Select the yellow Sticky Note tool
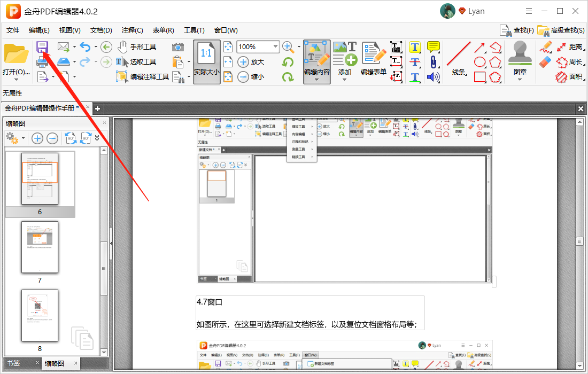The image size is (588, 374). 433,47
